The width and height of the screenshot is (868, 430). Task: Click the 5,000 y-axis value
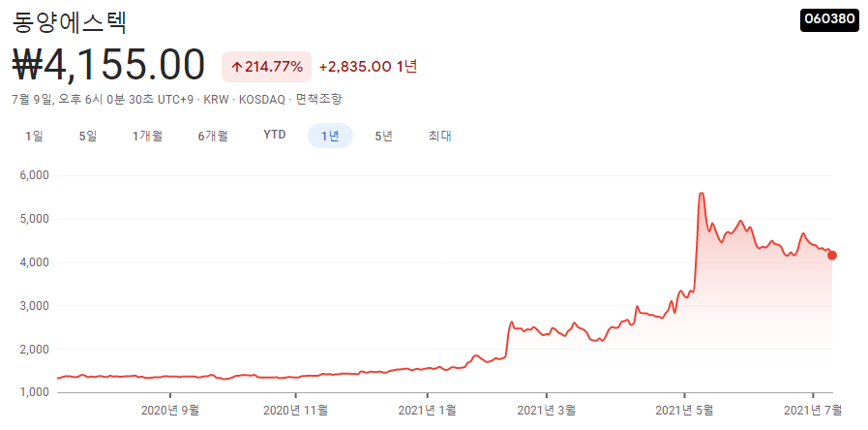pyautogui.click(x=35, y=219)
